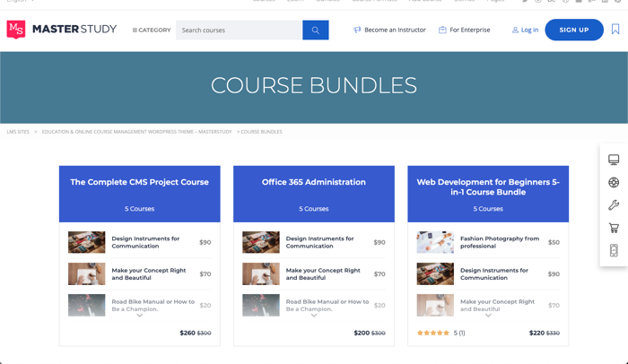Click Make your Concept Right thumbnail in Web Development bundle

435,306
